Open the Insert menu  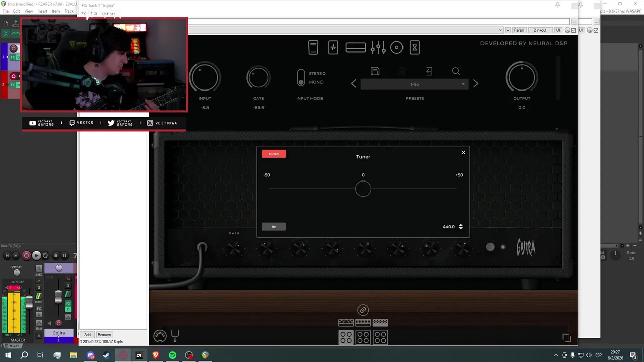(42, 11)
